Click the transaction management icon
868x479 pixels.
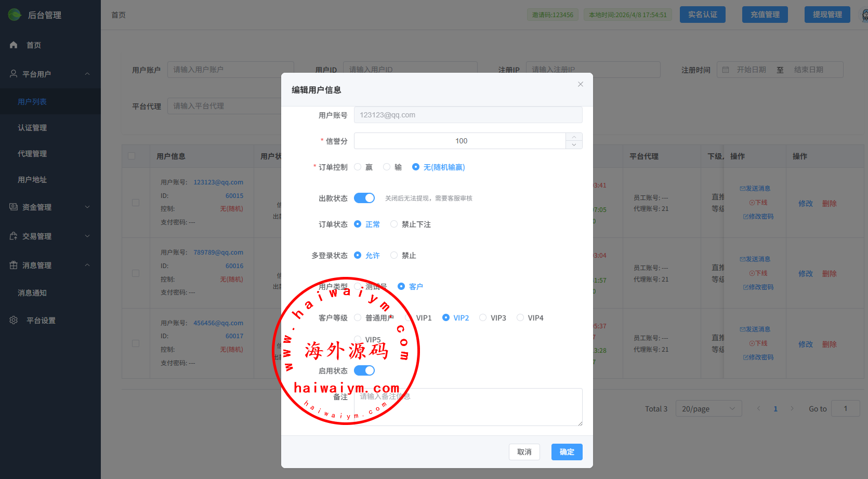(14, 236)
